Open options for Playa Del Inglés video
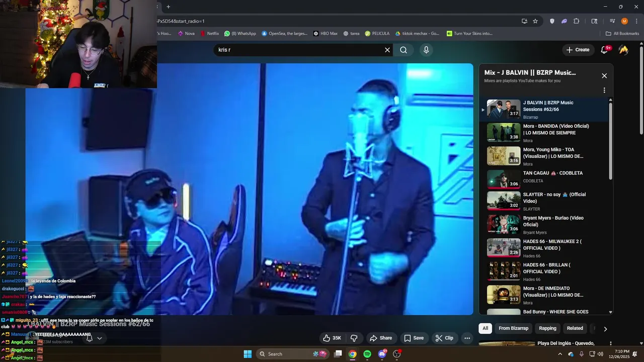644x362 pixels. (611, 344)
